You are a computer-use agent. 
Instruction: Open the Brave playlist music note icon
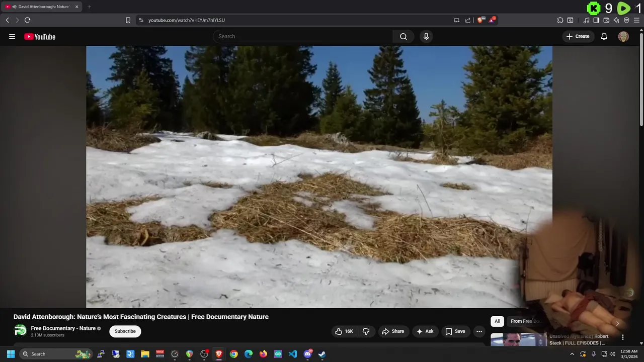tap(586, 20)
